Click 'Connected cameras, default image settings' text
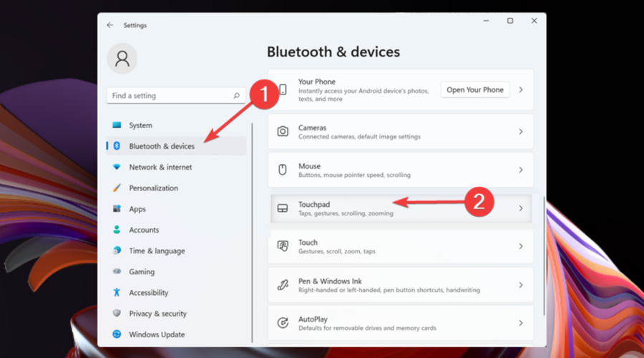The image size is (644, 358). pyautogui.click(x=359, y=137)
